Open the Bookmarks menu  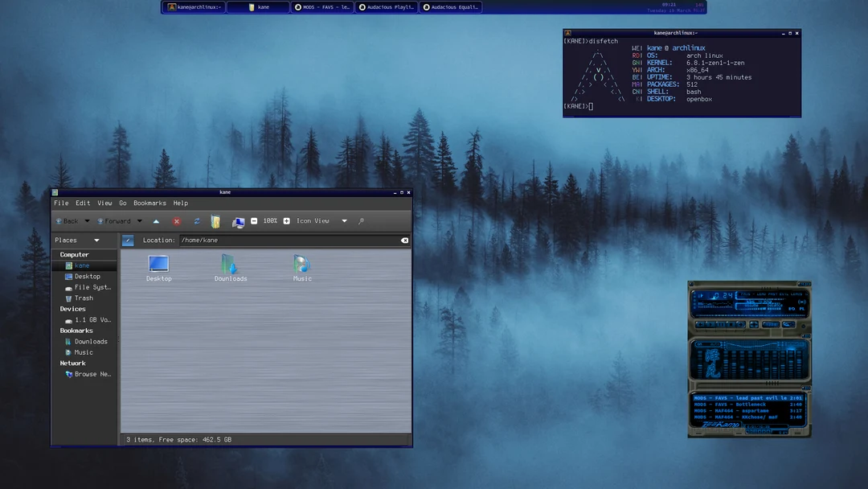(149, 203)
